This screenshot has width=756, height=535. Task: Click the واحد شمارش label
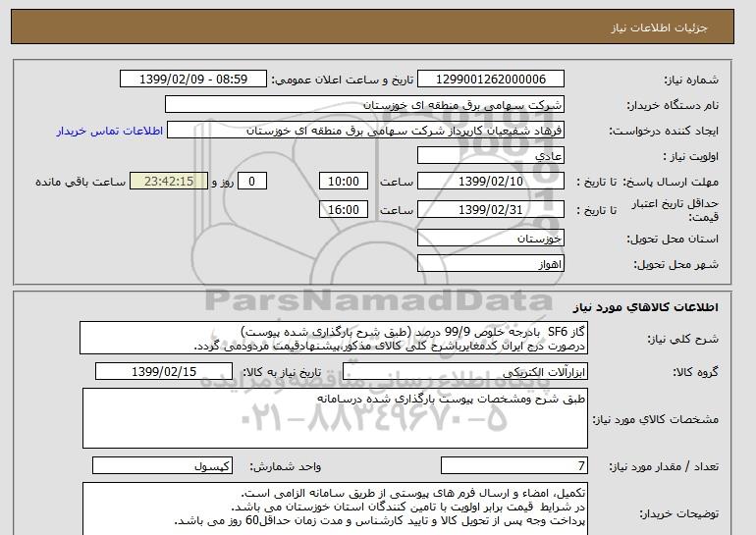coord(285,466)
